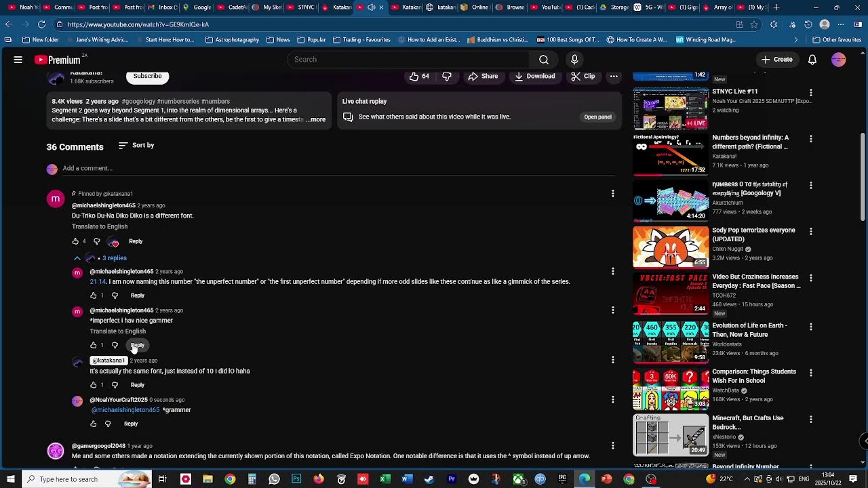Screen dimensions: 868x488
Task: Open the browser settings and more menu
Action: pos(842,24)
